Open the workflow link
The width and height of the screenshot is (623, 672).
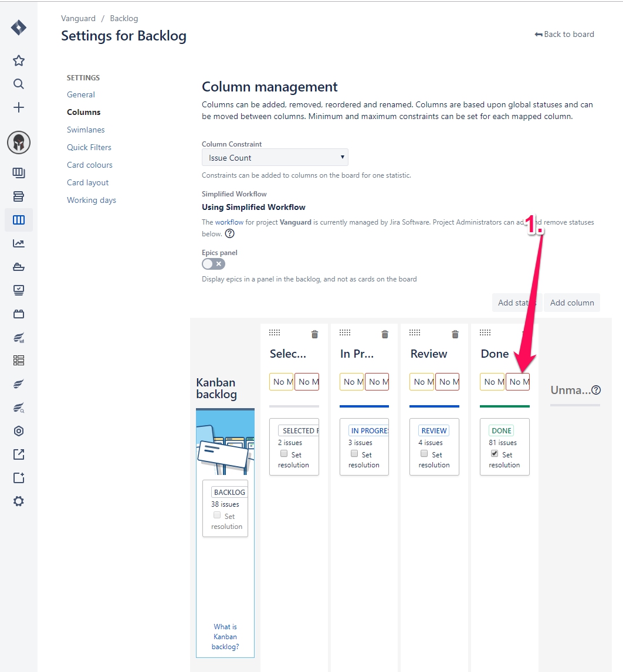click(x=229, y=222)
